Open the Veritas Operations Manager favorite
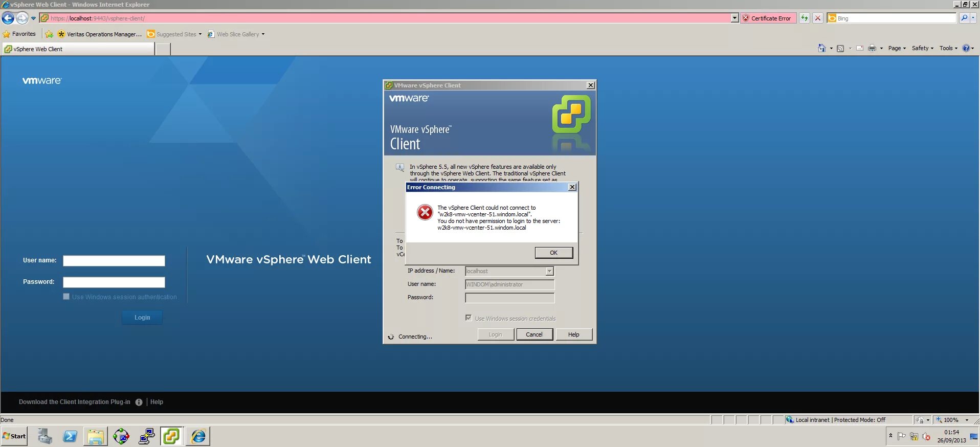The image size is (980, 447). (100, 34)
